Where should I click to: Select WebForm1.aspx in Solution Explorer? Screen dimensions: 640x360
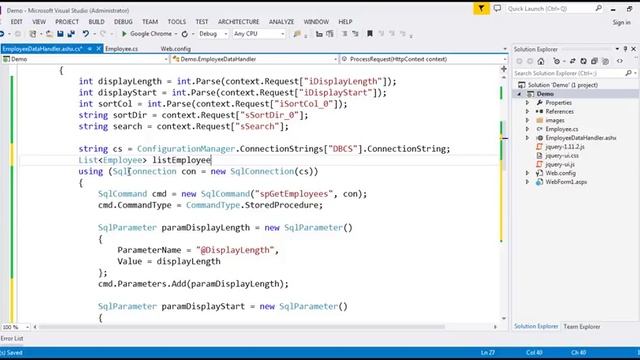[x=566, y=182]
